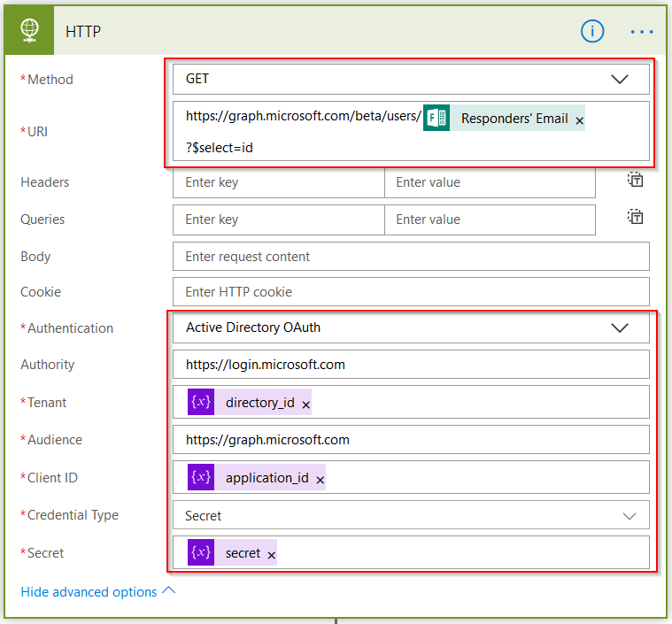
Task: Click the Method field label
Action: click(x=50, y=80)
